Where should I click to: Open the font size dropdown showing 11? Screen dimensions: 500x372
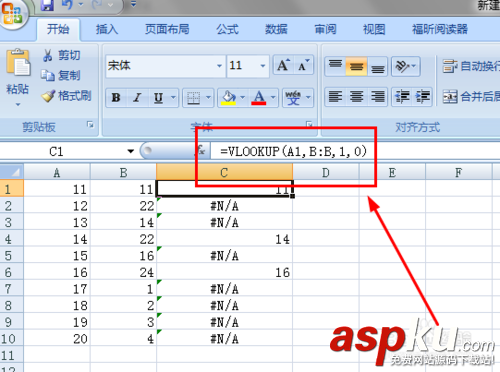click(x=263, y=66)
